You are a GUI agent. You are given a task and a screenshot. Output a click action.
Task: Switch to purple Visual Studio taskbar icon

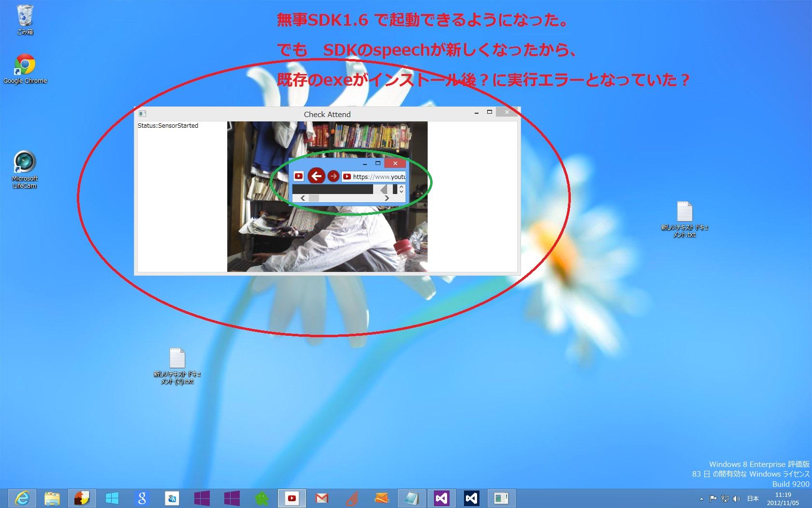442,498
